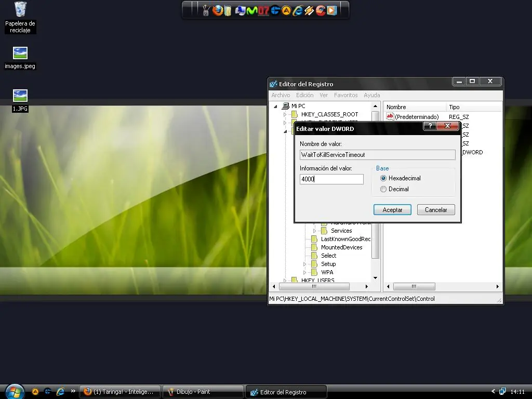Image resolution: width=532 pixels, height=399 pixels.
Task: Click the Registry Editor title bar icon
Action: pyautogui.click(x=273, y=84)
